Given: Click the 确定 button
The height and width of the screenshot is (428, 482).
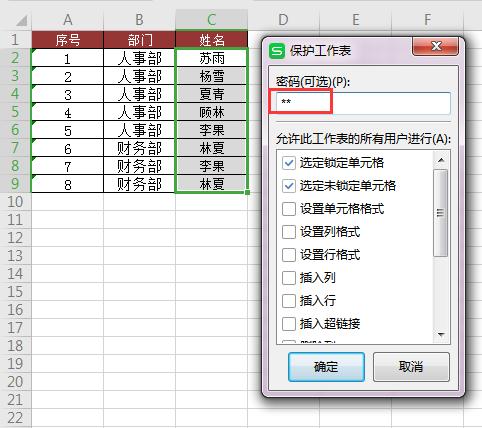Looking at the screenshot, I should pyautogui.click(x=326, y=367).
